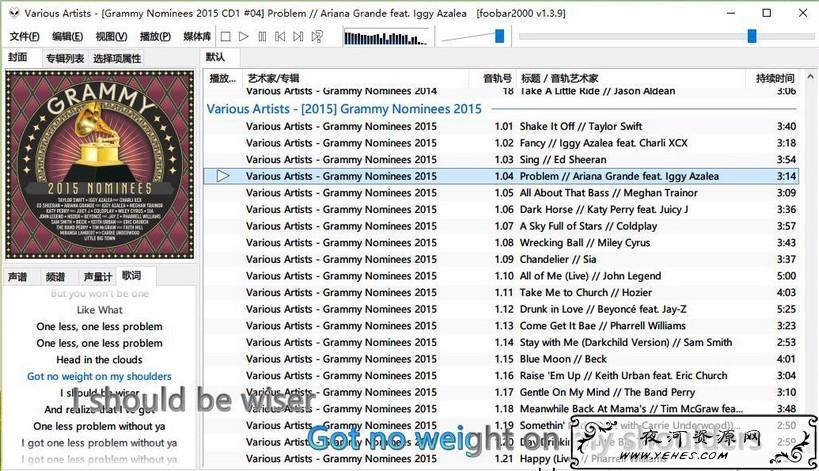This screenshot has width=819, height=471.
Task: Click the seek bar position handle
Action: [x=752, y=36]
